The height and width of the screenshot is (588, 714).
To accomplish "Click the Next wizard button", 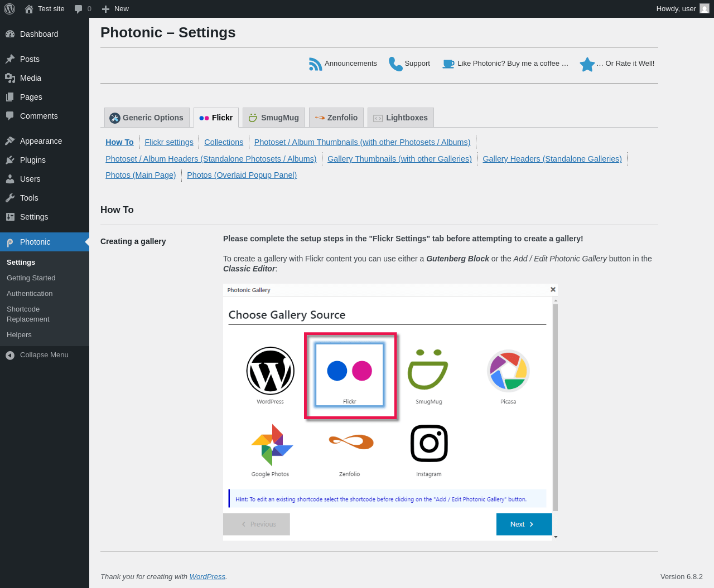I will 524,524.
